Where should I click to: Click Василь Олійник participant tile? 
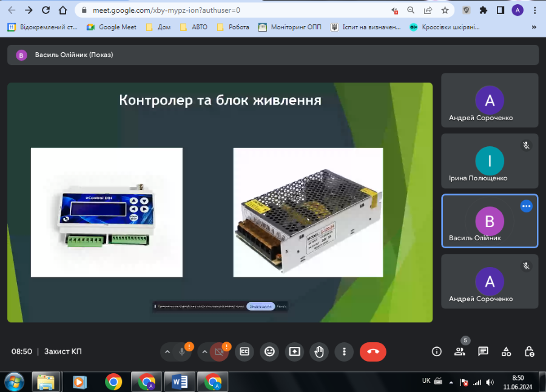pos(489,221)
